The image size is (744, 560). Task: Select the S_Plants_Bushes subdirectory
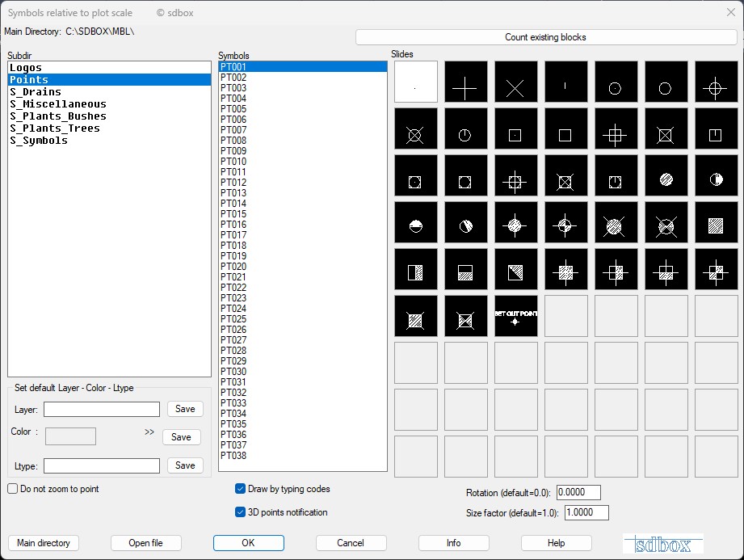click(x=109, y=116)
